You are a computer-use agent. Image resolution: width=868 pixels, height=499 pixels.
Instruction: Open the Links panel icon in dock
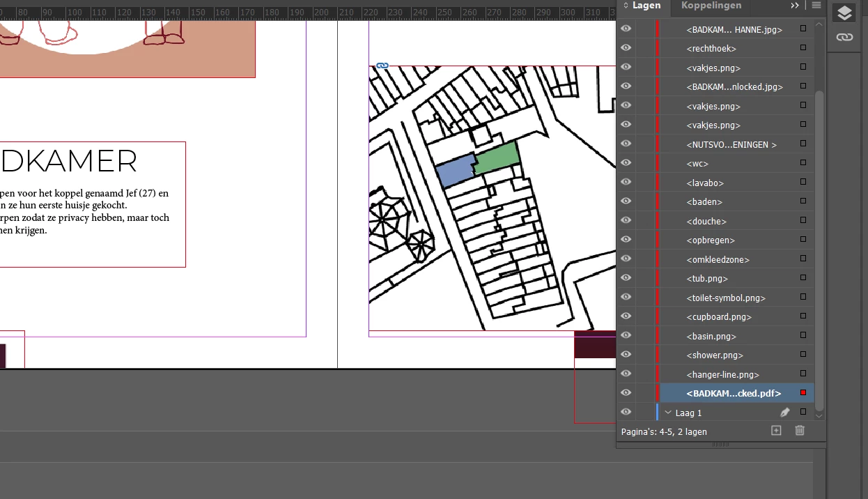(844, 37)
